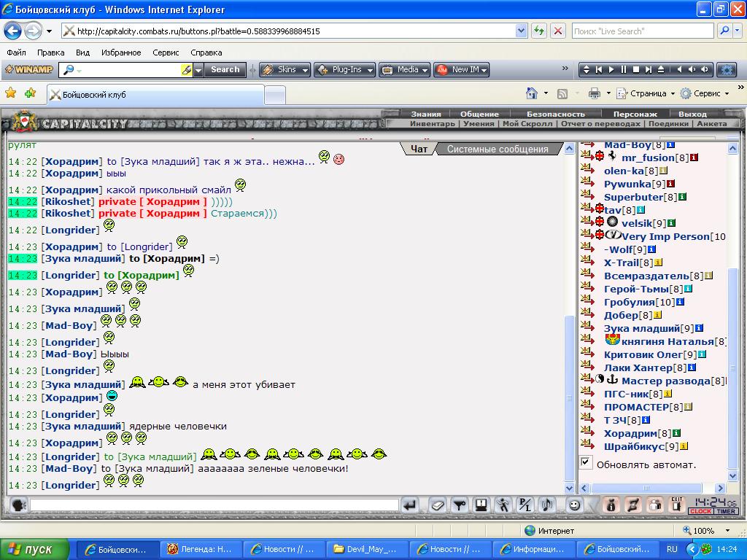Screen dimensions: 747x560
Task: Toggle the TIMER mode indicator
Action: click(726, 511)
